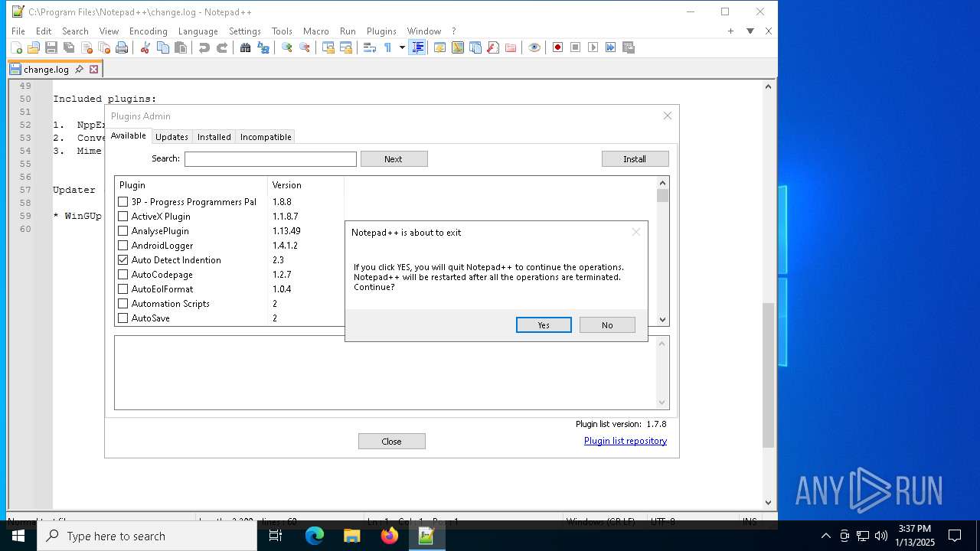
Task: Open the Plugins menu
Action: pyautogui.click(x=381, y=31)
